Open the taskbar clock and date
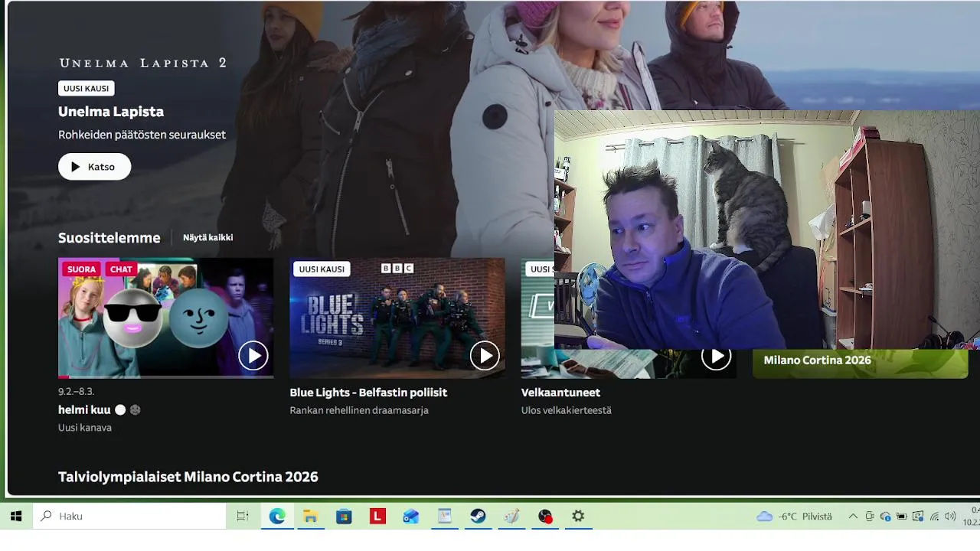Viewport: 980px width, 551px height. 971,517
